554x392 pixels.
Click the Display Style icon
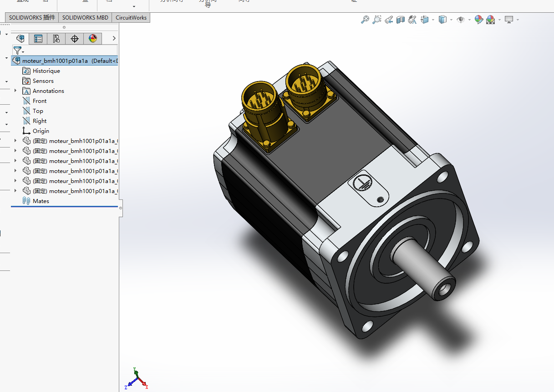(442, 20)
